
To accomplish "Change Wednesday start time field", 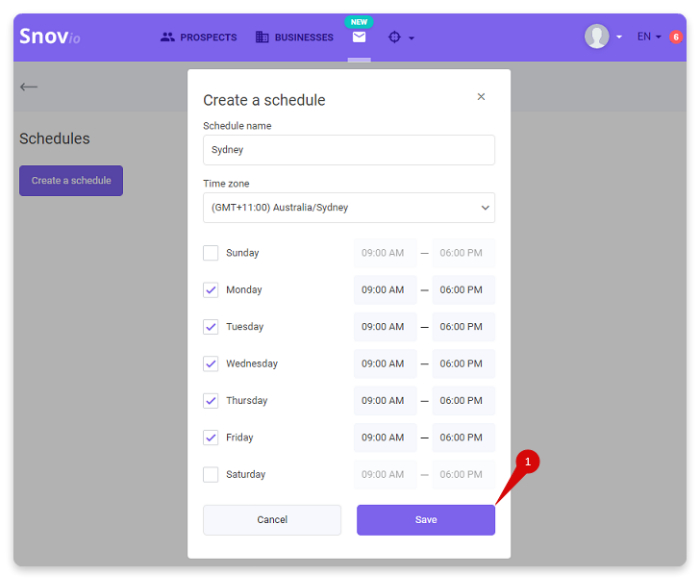I will (385, 363).
